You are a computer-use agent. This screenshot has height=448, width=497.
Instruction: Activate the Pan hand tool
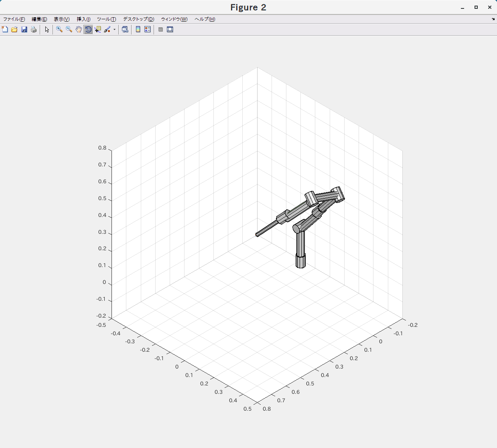pyautogui.click(x=79, y=29)
